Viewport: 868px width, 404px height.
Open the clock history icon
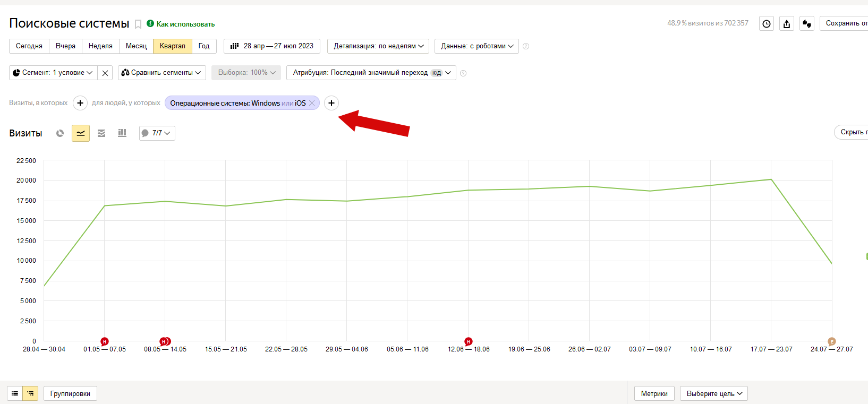767,23
